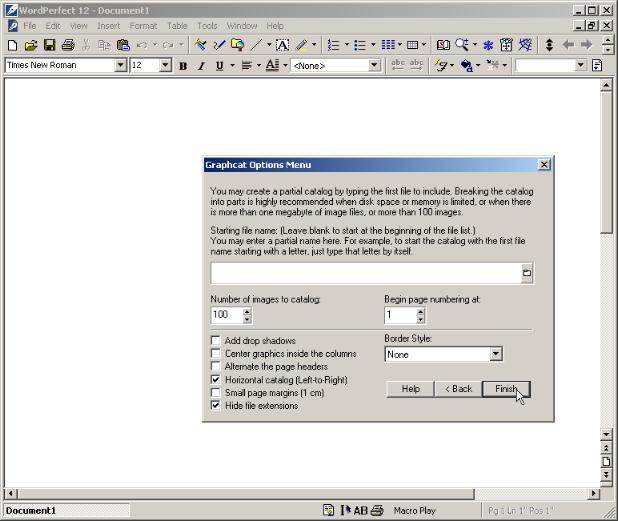This screenshot has width=618, height=521.
Task: Expand the Times New Roman font dropdown
Action: (120, 65)
